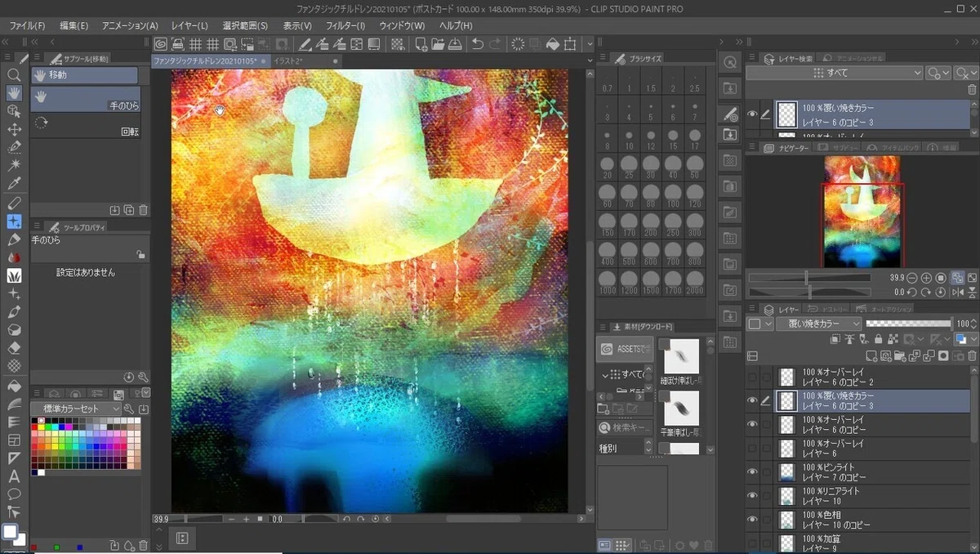Select the '移動' sub tool group button
Image resolution: width=980 pixels, height=554 pixels.
[85, 74]
